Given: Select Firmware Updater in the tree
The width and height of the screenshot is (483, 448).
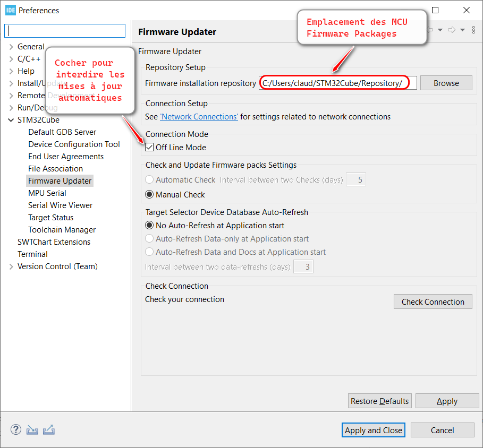Looking at the screenshot, I should click(60, 181).
